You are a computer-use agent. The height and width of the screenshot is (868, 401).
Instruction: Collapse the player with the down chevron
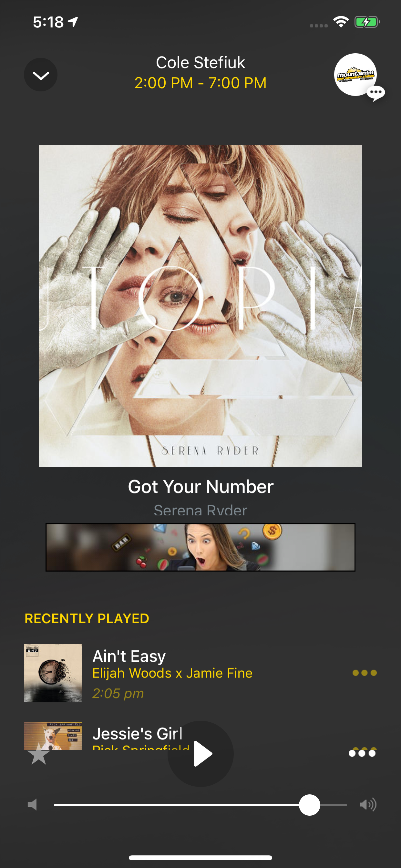pyautogui.click(x=40, y=75)
